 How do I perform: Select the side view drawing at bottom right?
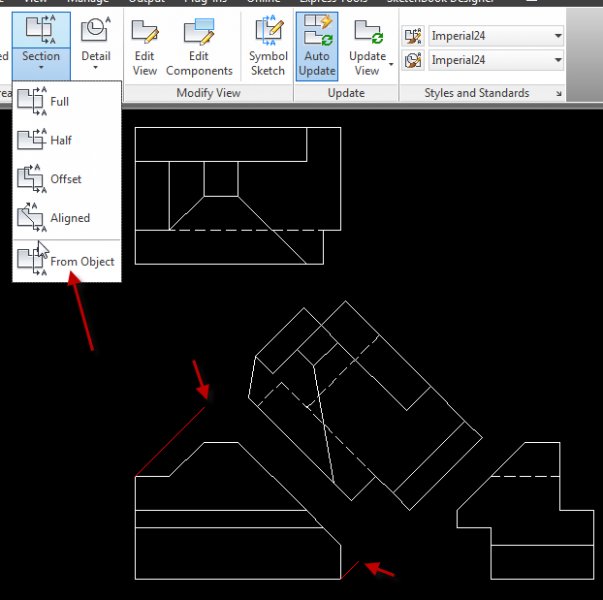525,510
